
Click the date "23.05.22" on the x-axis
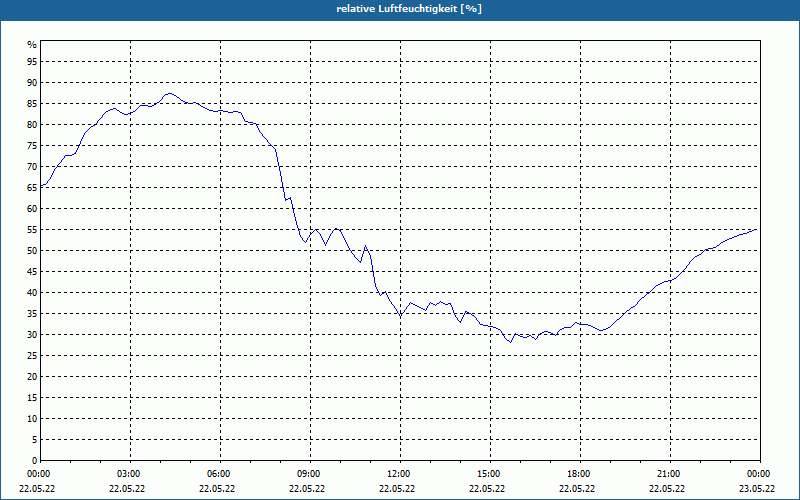click(x=757, y=489)
